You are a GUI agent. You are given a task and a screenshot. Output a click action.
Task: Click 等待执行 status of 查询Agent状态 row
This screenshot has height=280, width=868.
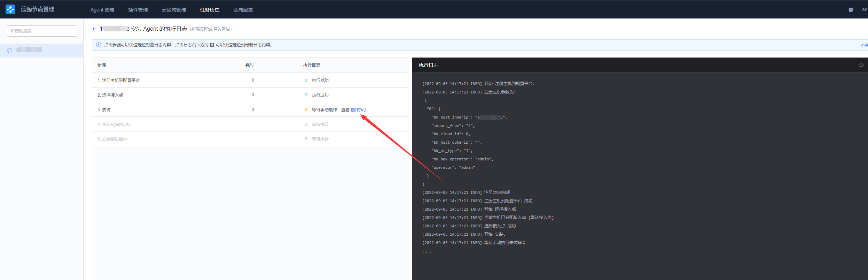320,124
